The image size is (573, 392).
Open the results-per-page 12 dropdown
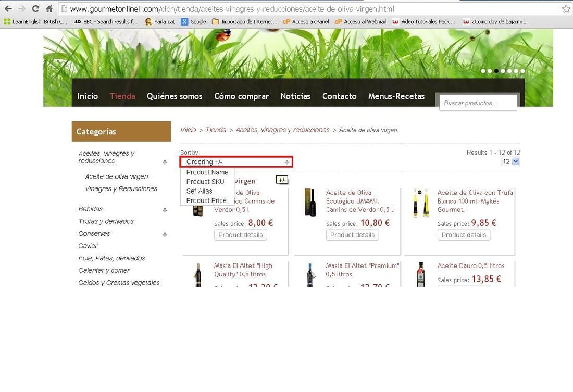pos(510,161)
